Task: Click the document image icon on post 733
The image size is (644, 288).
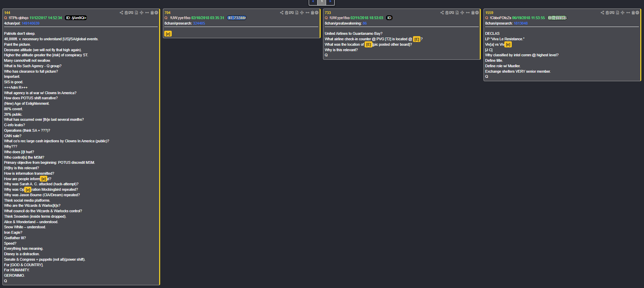Action: point(457,13)
